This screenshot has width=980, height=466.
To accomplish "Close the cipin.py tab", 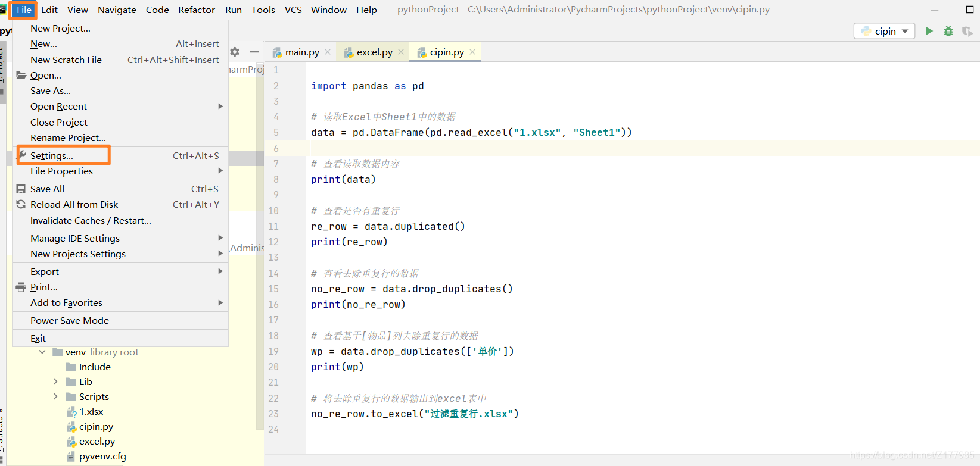I will 472,52.
